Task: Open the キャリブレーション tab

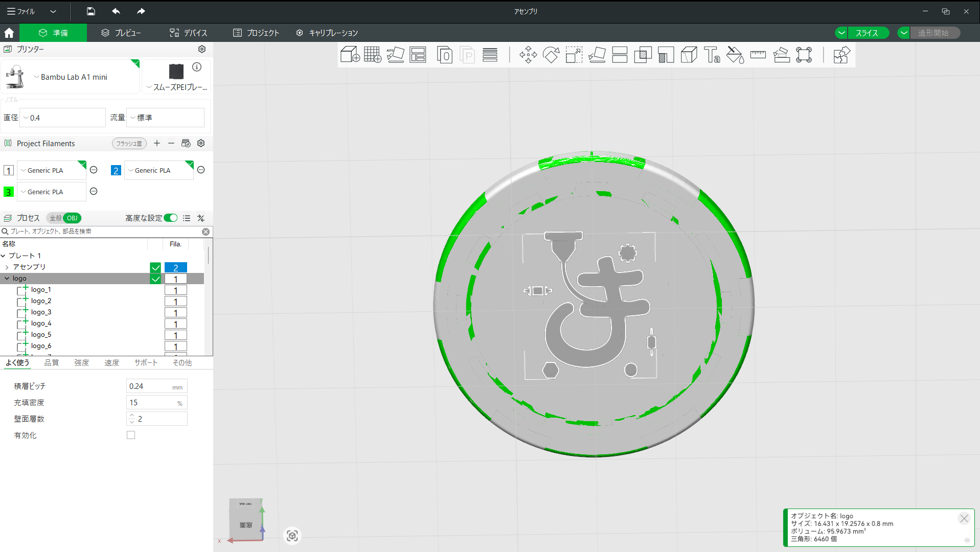Action: point(327,33)
